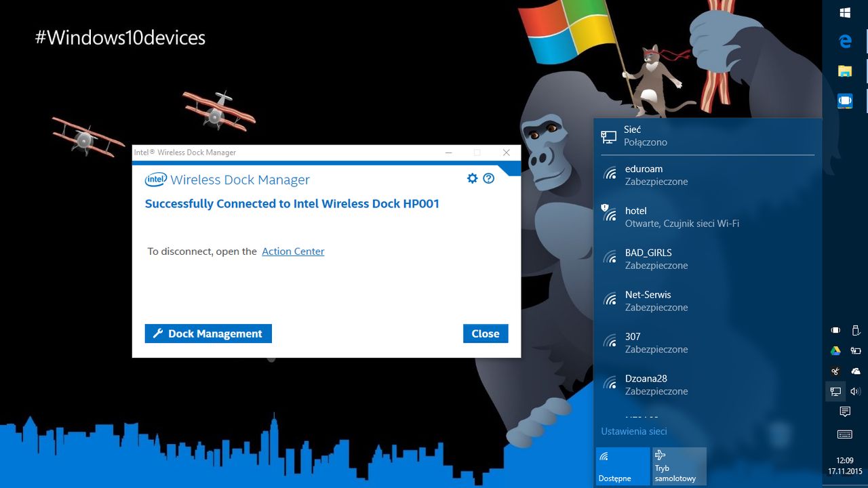Click the wired network monitor icon beside Sieć
This screenshot has width=868, height=488.
click(x=608, y=137)
